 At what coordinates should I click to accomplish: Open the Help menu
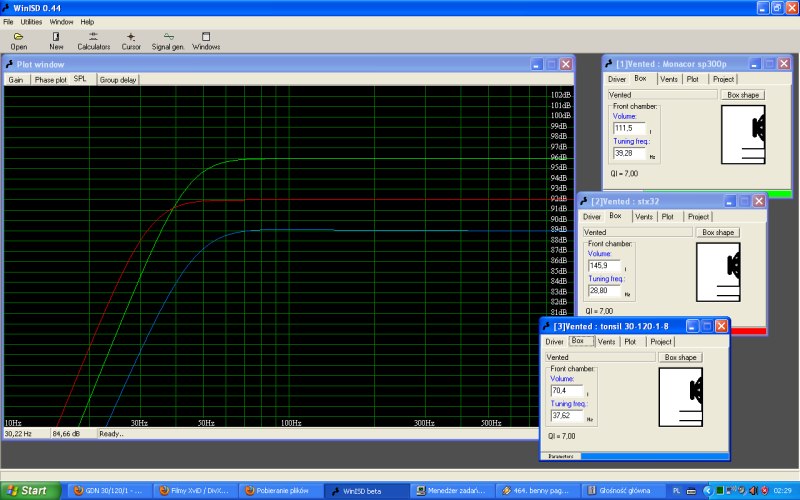click(87, 21)
